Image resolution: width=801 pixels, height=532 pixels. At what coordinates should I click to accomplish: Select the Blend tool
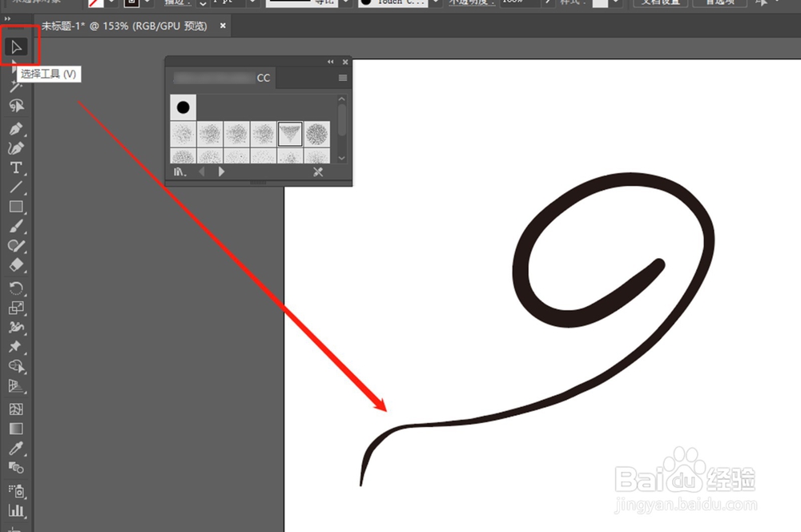coord(16,468)
